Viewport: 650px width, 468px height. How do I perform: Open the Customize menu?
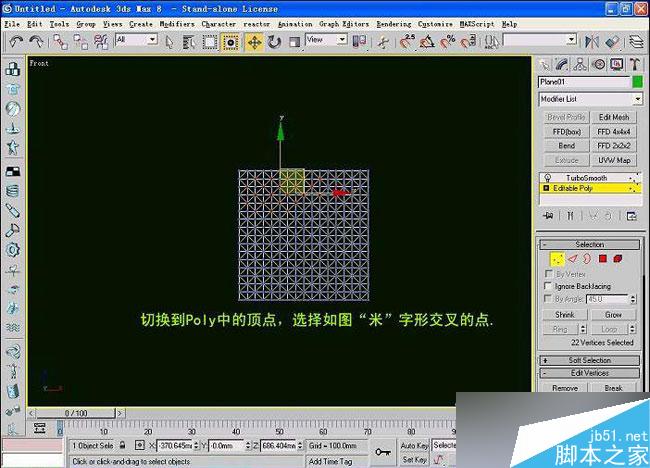tap(435, 24)
